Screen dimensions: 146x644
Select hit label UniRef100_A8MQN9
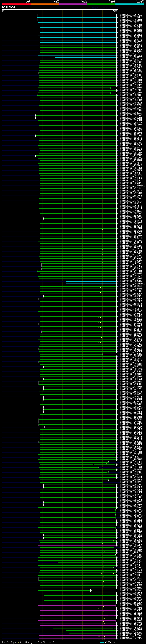point(131,281)
